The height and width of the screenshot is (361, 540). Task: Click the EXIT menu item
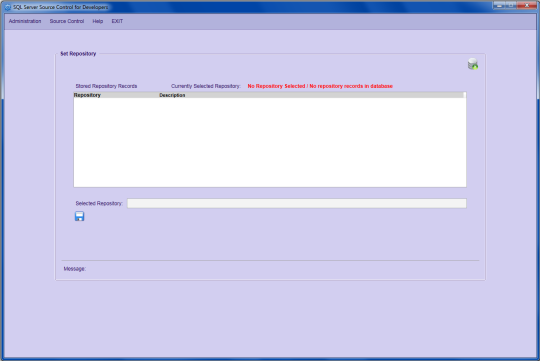(117, 21)
